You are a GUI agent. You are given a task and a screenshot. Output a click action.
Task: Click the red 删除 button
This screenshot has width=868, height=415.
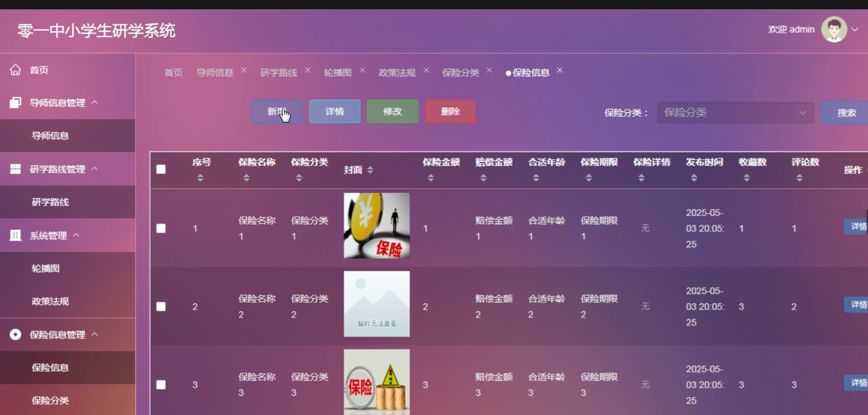click(450, 111)
